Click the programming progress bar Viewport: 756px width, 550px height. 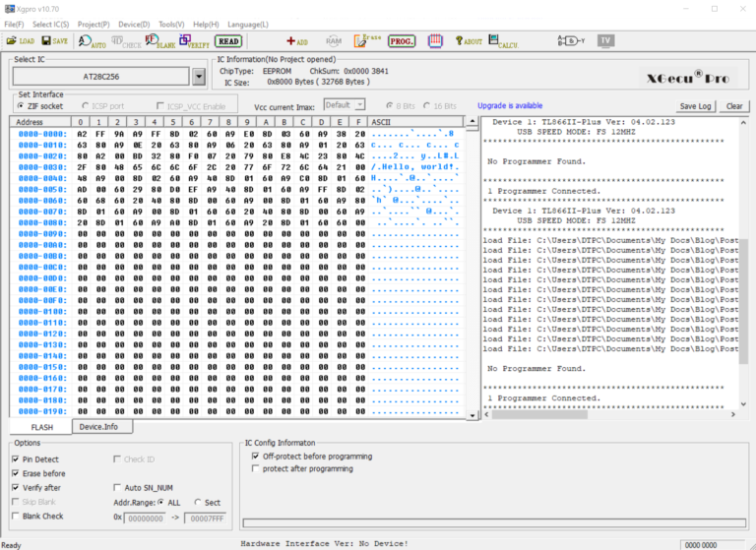pyautogui.click(x=494, y=523)
